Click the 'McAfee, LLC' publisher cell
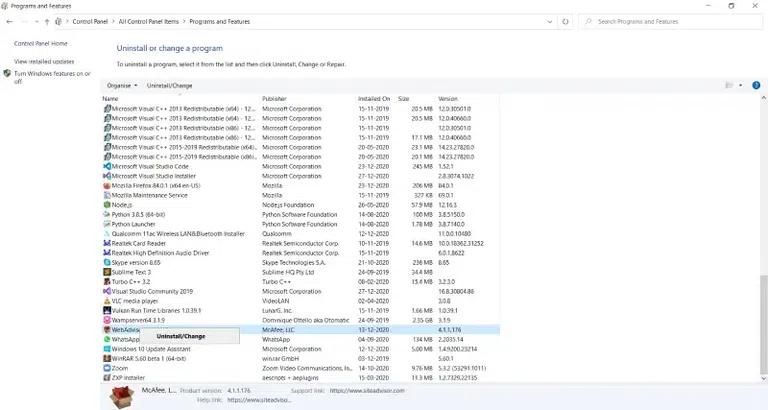768x410 pixels. click(x=278, y=330)
